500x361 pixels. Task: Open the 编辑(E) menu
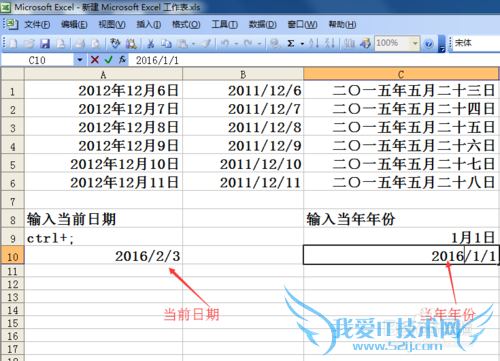coord(74,24)
